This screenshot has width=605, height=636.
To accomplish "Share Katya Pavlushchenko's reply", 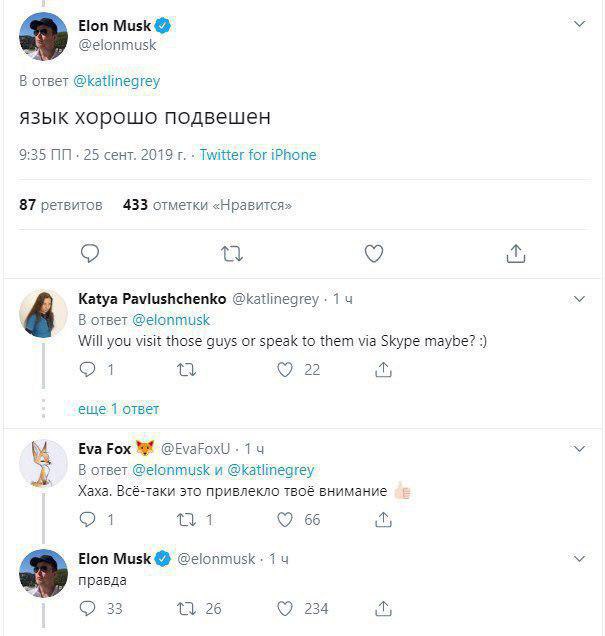I will pos(383,370).
